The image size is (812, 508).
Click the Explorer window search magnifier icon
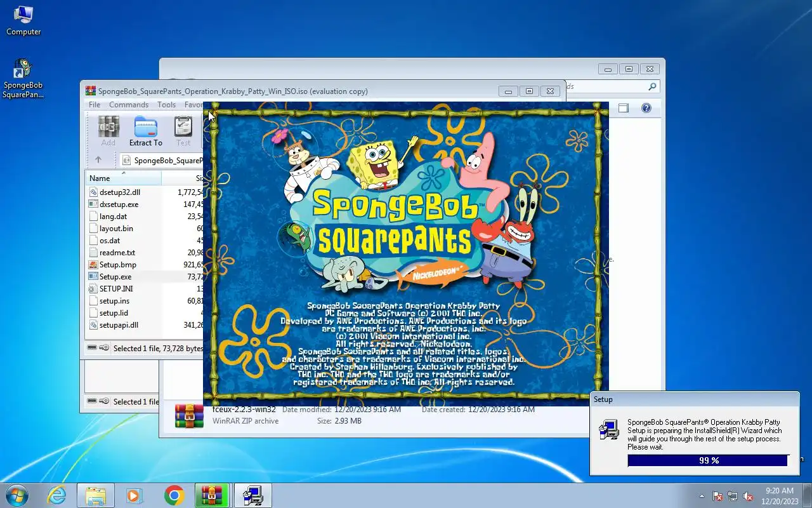652,86
